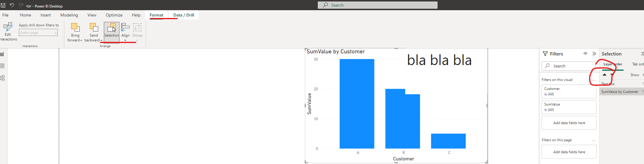This screenshot has height=164, width=644.
Task: Switch to the Insert ribbon tab
Action: pos(46,15)
